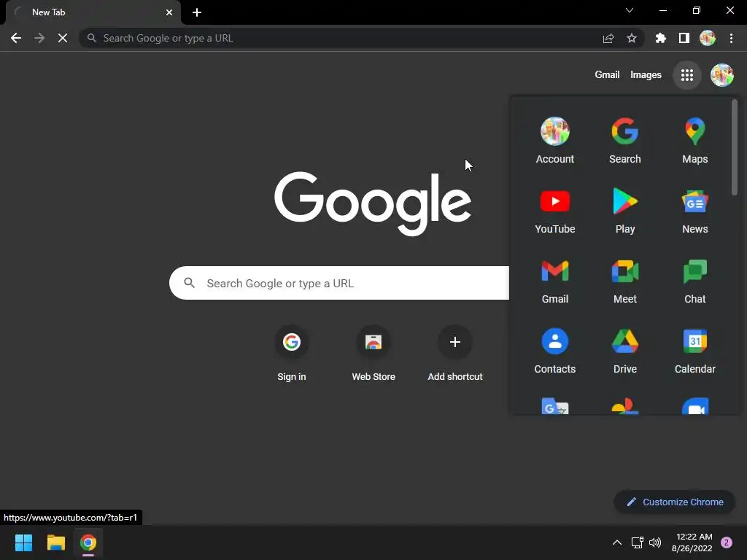
Task: Open the network icon in the system tray
Action: click(637, 542)
